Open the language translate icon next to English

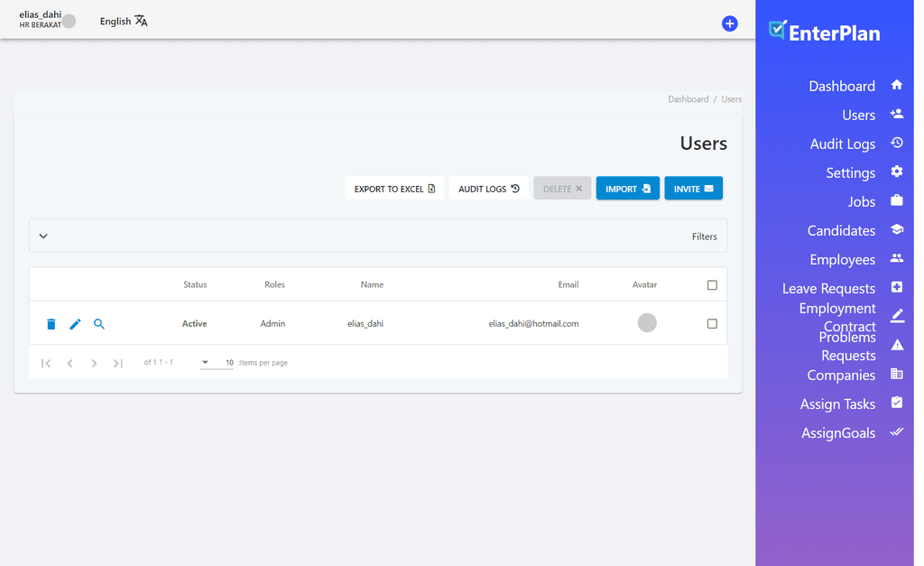142,21
